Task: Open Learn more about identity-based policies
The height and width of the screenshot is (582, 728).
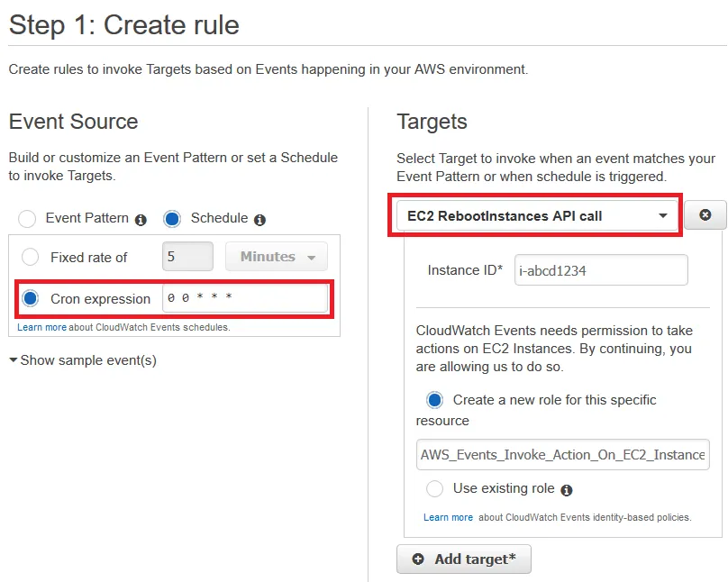Action: coord(448,517)
